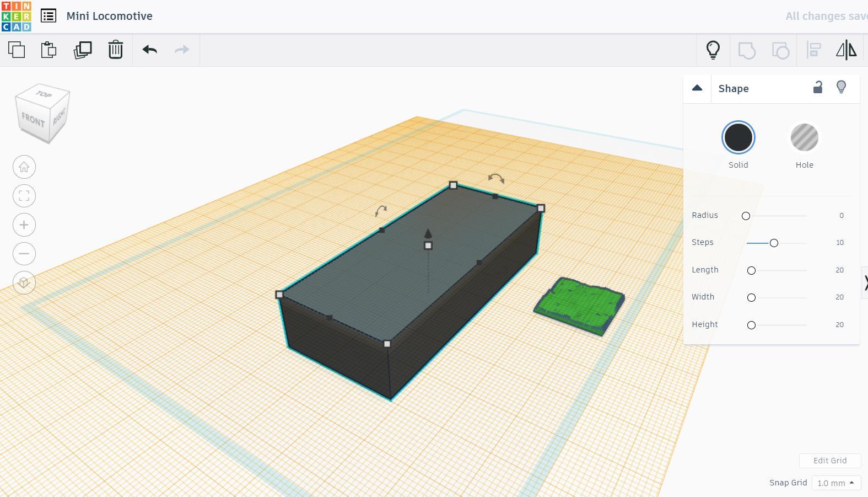
Task: Click the rotation arrow near box back edge
Action: coord(496,178)
